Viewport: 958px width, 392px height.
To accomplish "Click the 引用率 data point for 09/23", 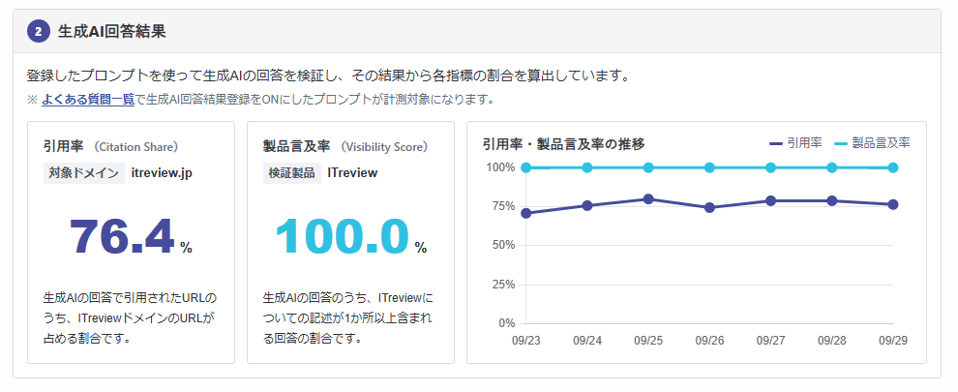I will pyautogui.click(x=526, y=213).
